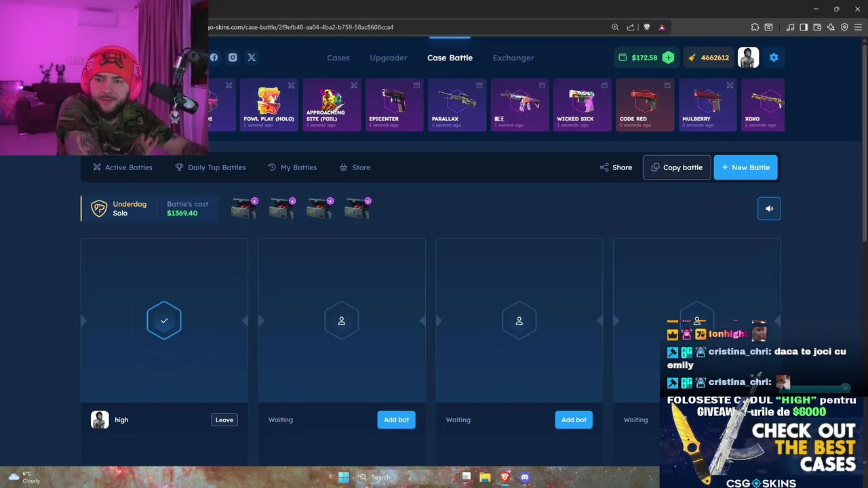Open the Brave Rewards triangle icon
The image size is (868, 488).
(662, 27)
